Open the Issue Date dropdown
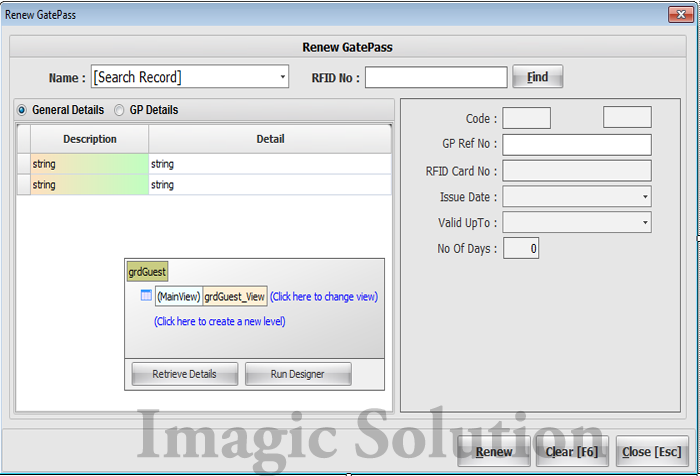 tap(645, 197)
